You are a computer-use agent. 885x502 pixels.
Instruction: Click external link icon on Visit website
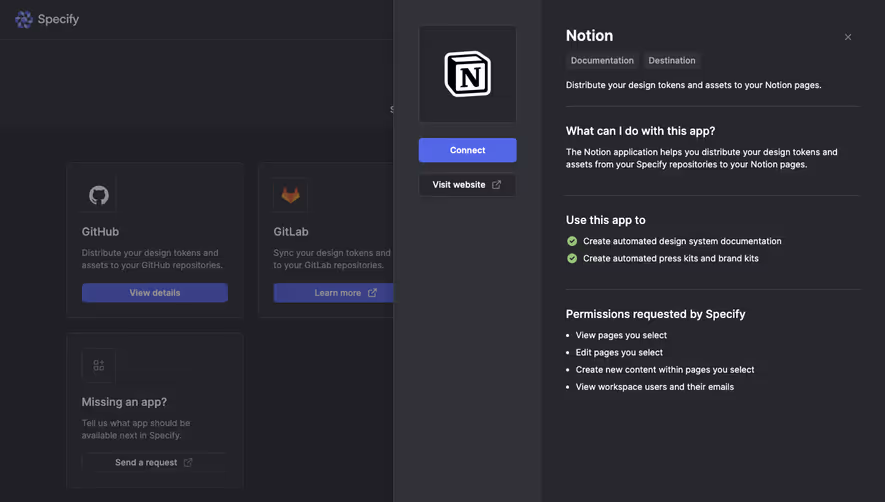(x=496, y=185)
